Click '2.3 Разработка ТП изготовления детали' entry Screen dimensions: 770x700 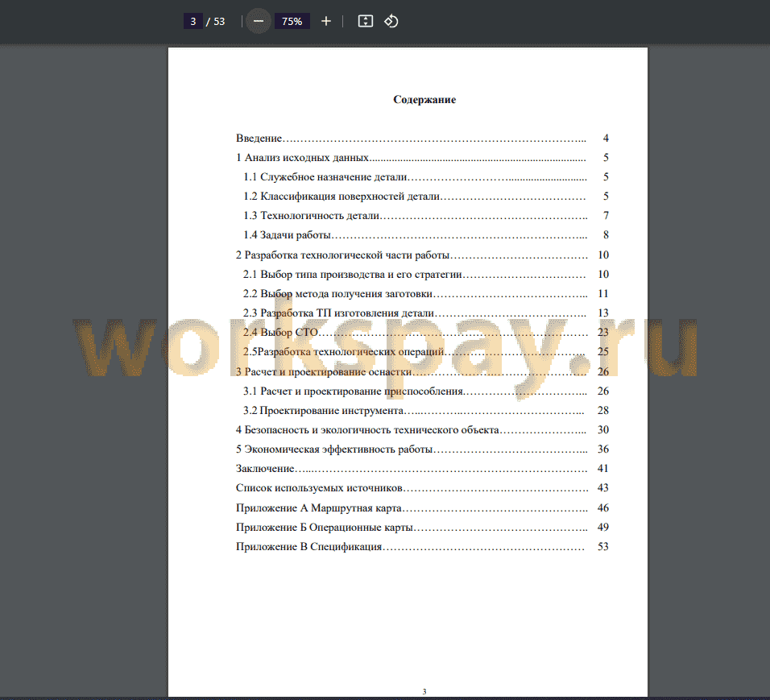426,313
